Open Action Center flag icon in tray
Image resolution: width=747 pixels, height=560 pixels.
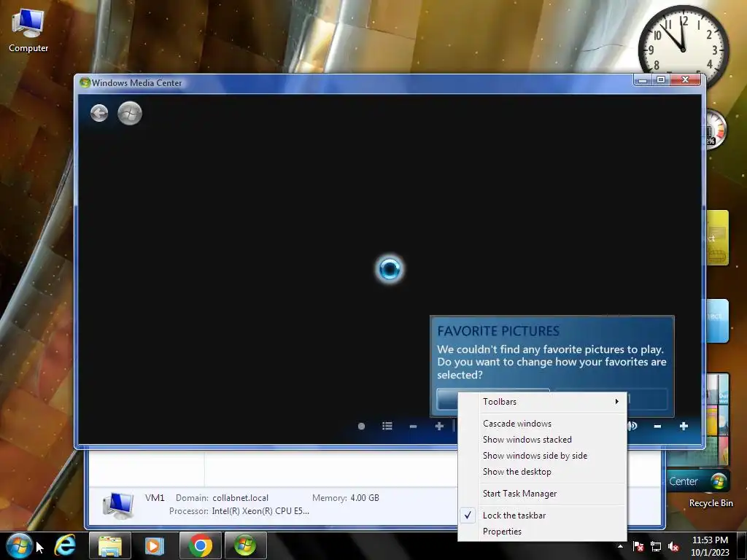638,546
